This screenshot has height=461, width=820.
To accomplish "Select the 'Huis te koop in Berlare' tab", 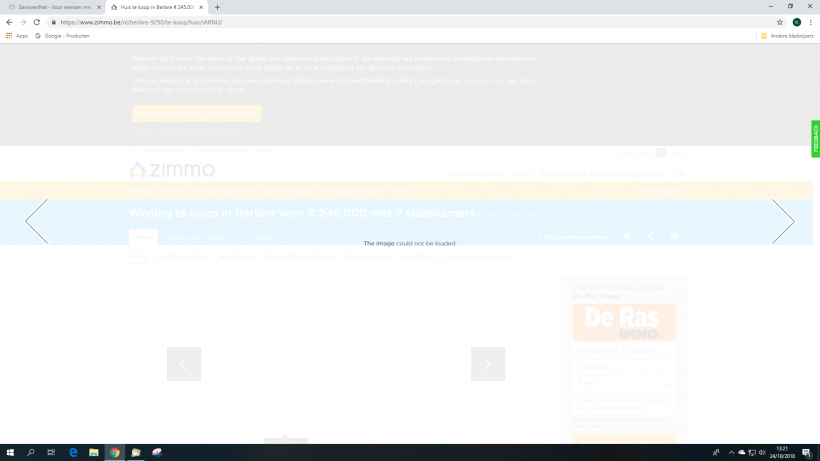I will pyautogui.click(x=155, y=7).
